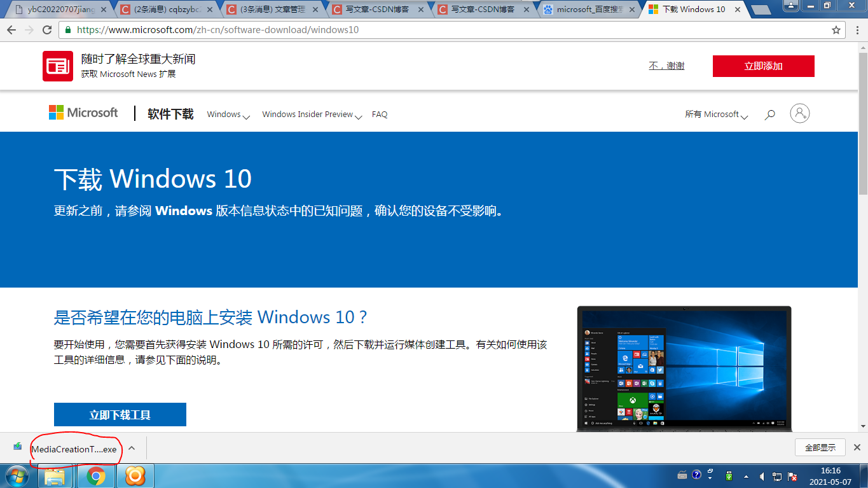The width and height of the screenshot is (868, 488).
Task: Click the 获取 Microsoft News 扩展 text
Action: 128,74
